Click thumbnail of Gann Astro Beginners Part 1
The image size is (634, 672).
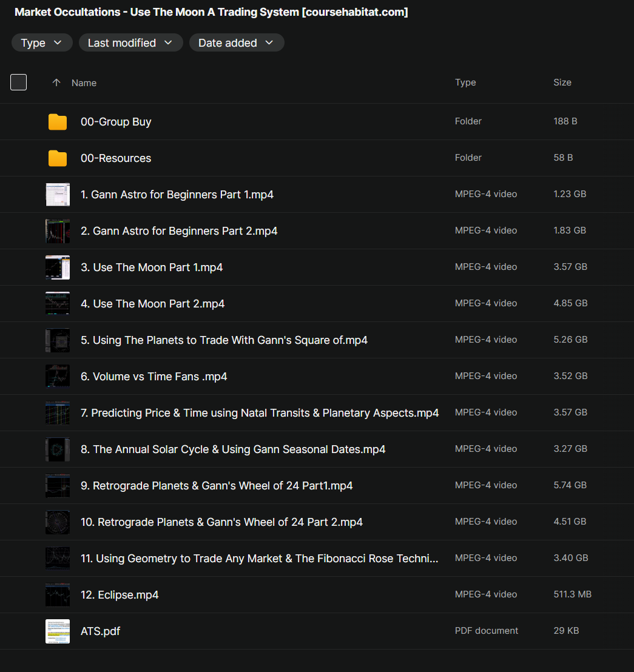58,195
